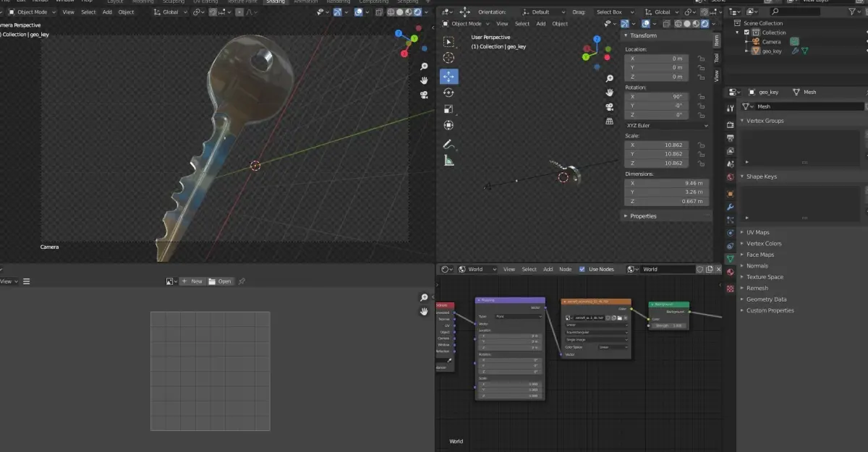The height and width of the screenshot is (452, 868).
Task: Click fake user shield icon for World datablock
Action: click(699, 269)
